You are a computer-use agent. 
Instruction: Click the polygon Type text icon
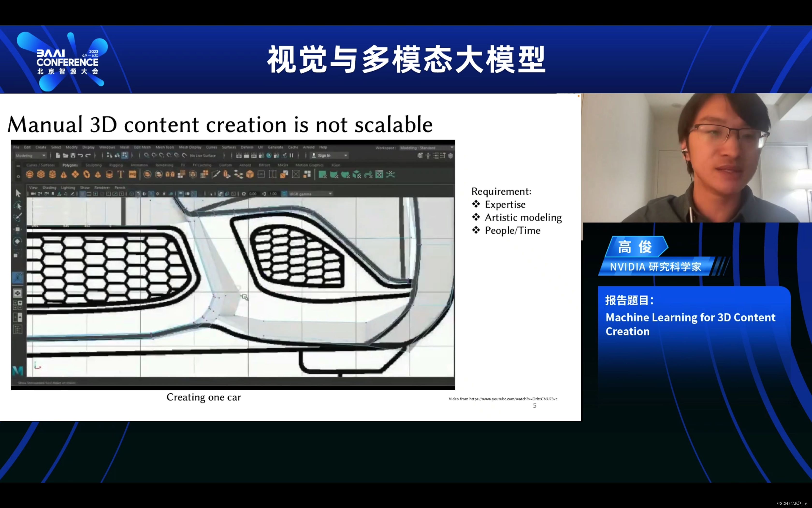(121, 174)
